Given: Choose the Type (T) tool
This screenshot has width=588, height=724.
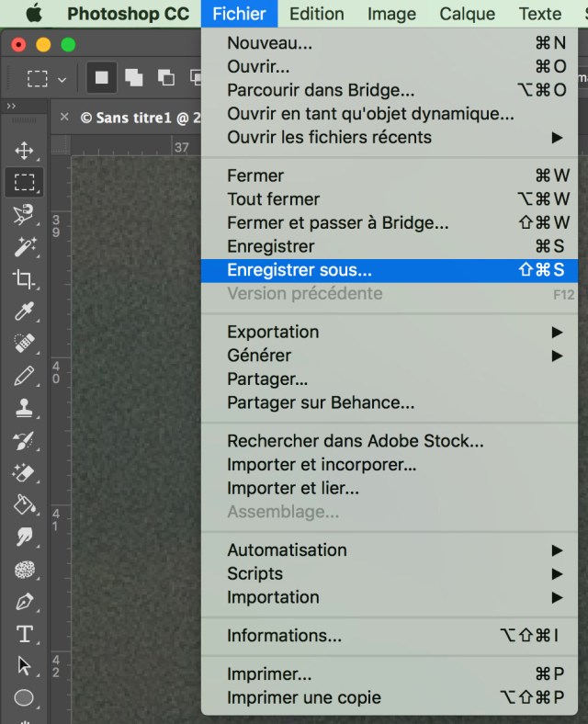Looking at the screenshot, I should (x=24, y=634).
